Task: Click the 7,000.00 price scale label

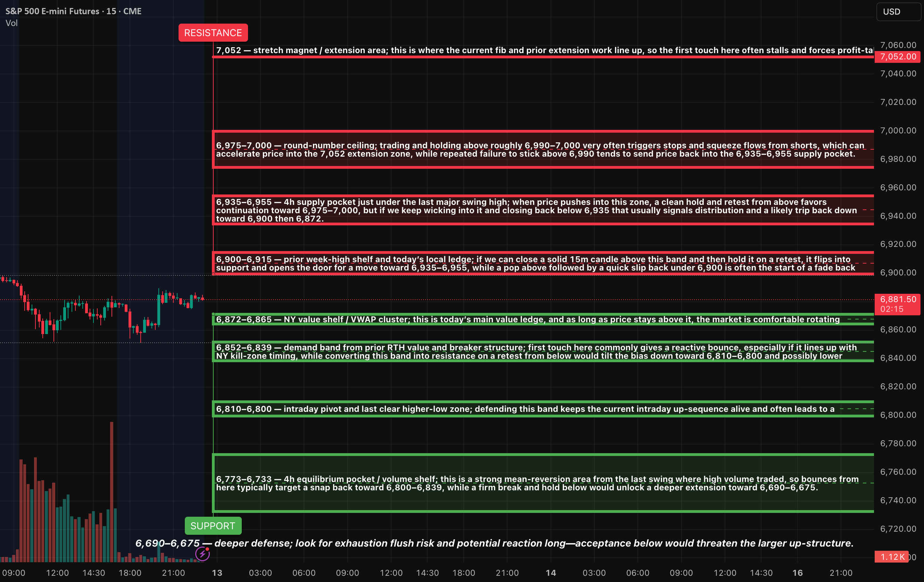Action: click(x=899, y=131)
